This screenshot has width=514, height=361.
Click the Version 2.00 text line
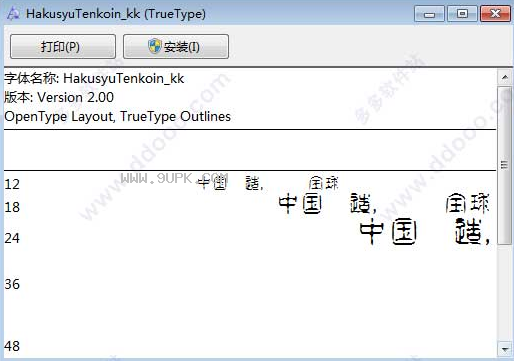tap(59, 97)
